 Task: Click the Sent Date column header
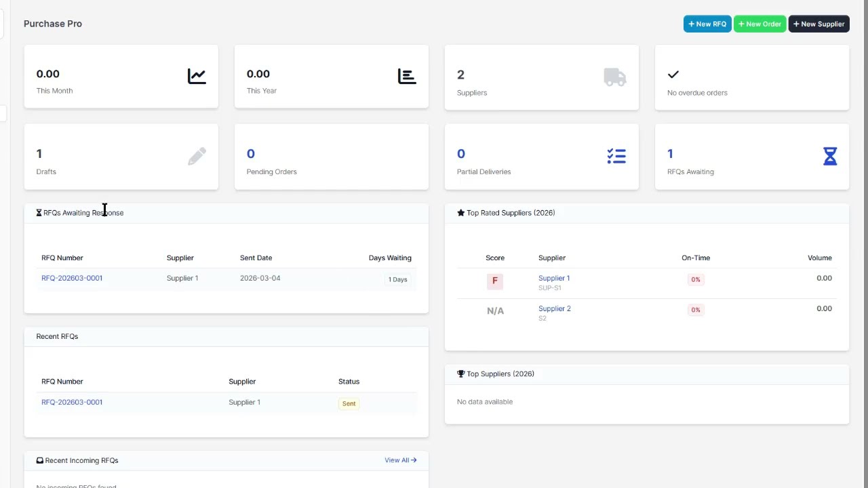(x=256, y=258)
